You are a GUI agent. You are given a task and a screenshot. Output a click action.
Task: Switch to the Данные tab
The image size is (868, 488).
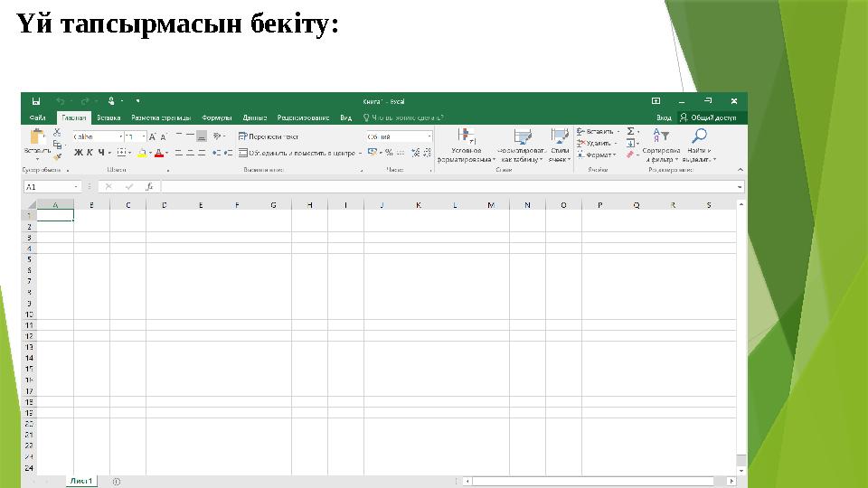(255, 117)
